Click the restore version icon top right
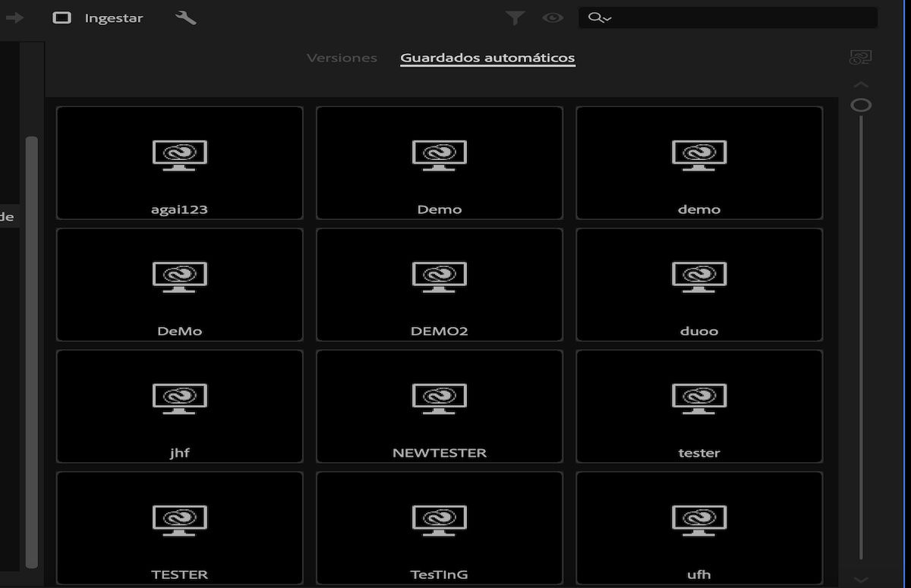 tap(862, 56)
